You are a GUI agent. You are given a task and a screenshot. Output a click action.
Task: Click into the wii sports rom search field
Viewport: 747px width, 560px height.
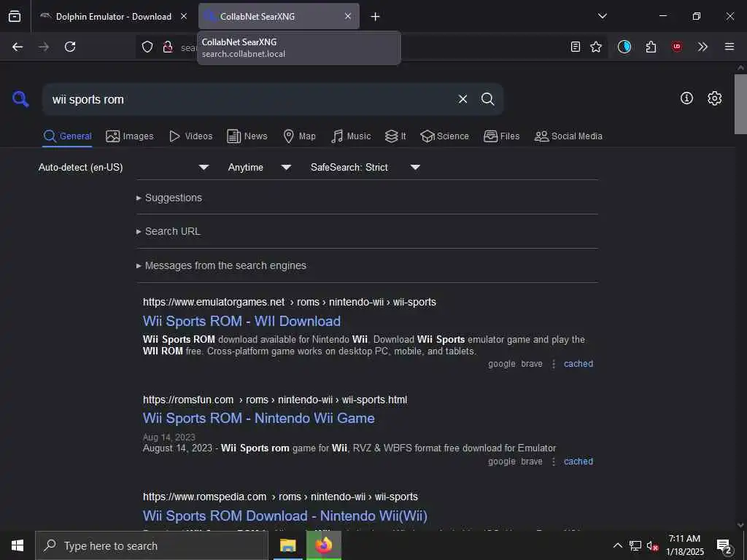coord(250,99)
